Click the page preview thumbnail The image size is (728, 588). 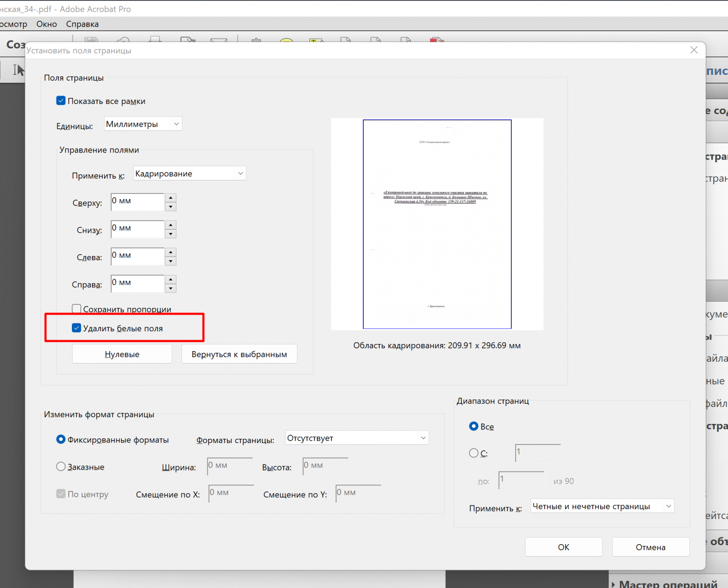pos(437,224)
